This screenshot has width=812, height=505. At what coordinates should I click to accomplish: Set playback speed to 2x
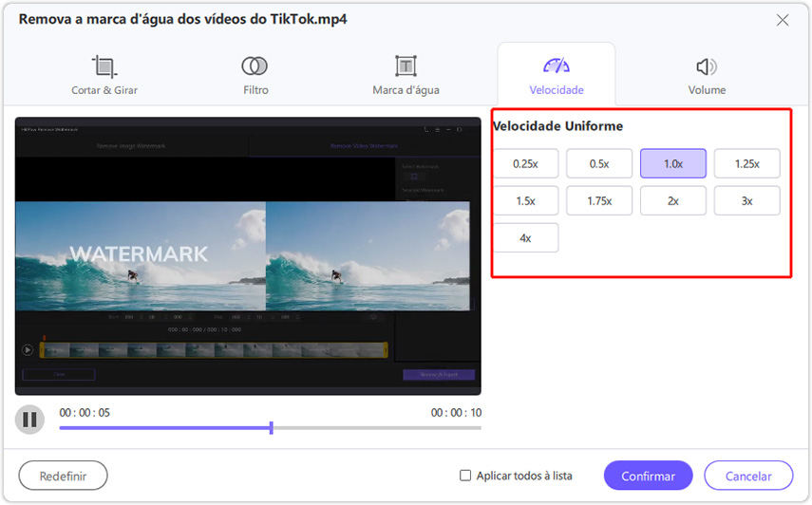[x=672, y=200]
